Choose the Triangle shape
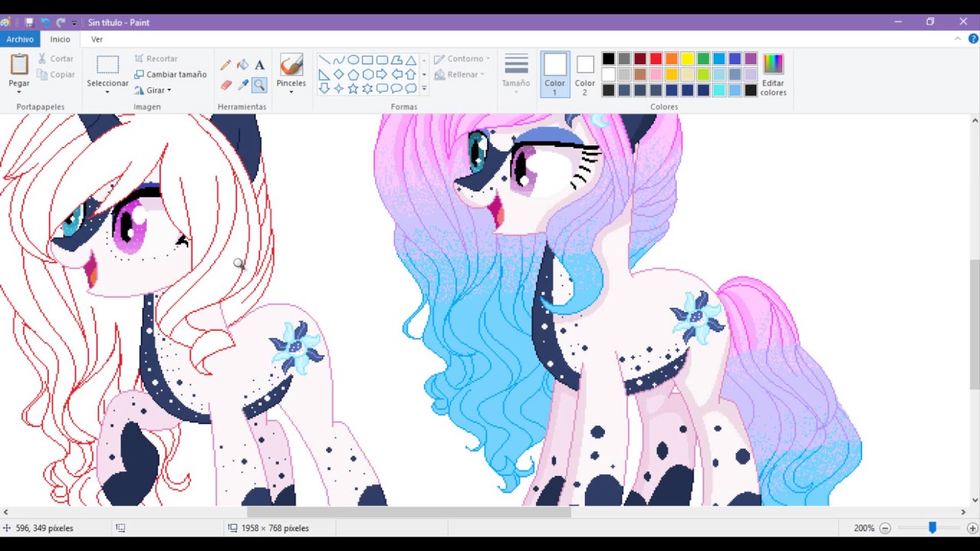980x551 pixels. (411, 60)
